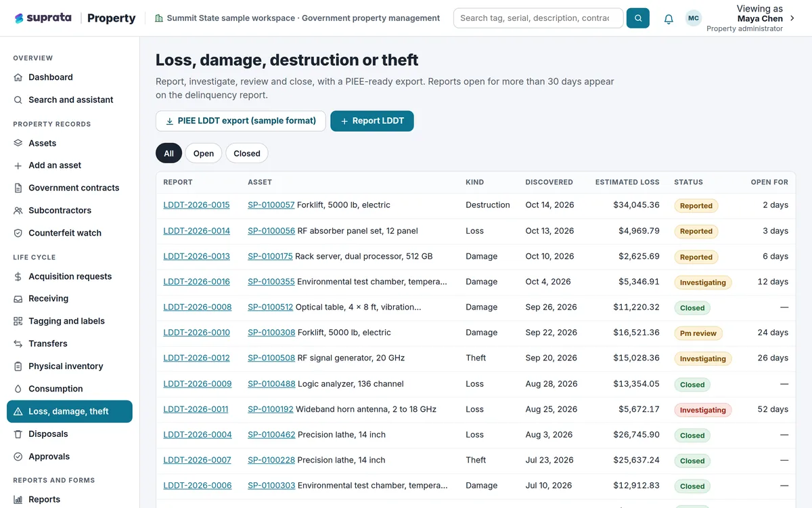Open Physical inventory in sidebar
This screenshot has width=812, height=508.
[70, 366]
